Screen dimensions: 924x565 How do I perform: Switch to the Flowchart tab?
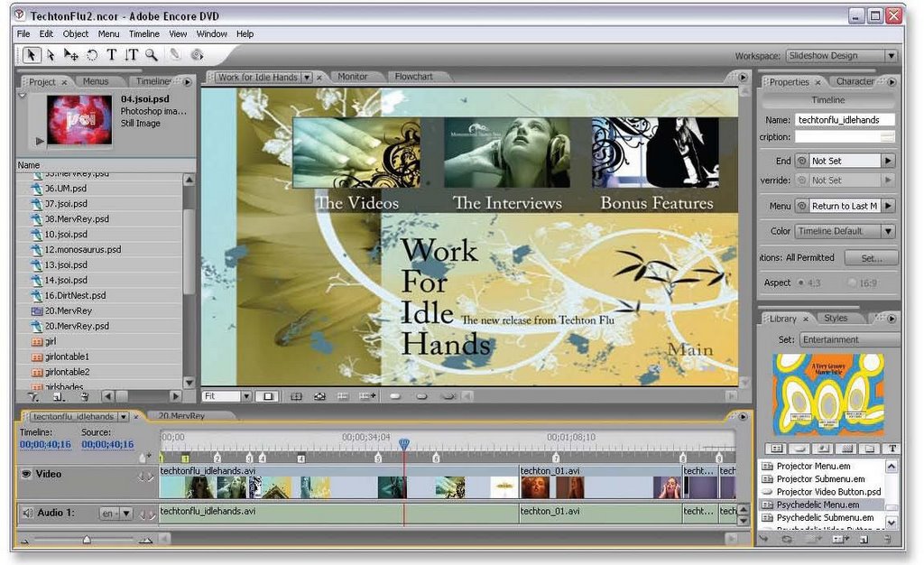click(x=414, y=77)
